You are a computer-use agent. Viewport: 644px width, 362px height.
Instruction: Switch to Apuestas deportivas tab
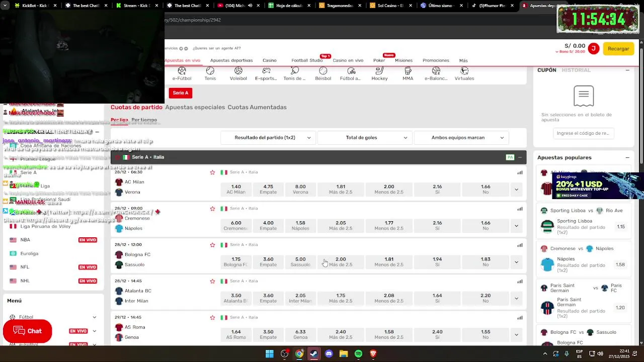(x=231, y=60)
